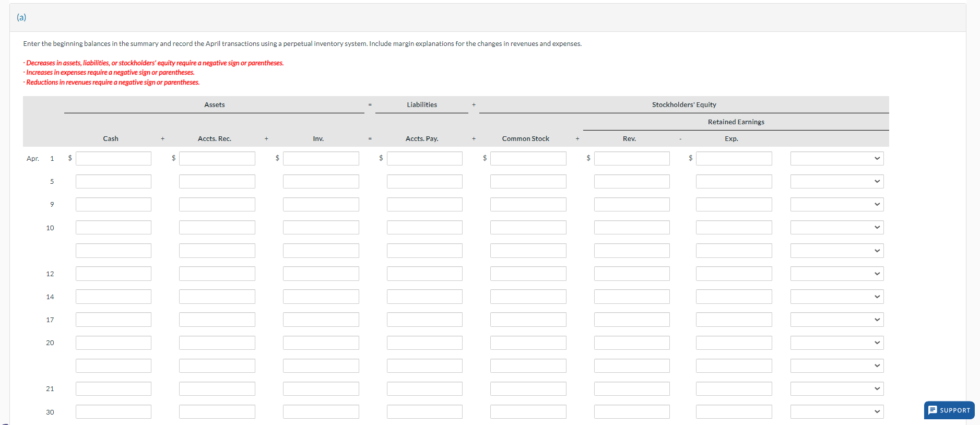The image size is (980, 425).
Task: Click the Inv. field for day 14
Action: pyautogui.click(x=321, y=297)
